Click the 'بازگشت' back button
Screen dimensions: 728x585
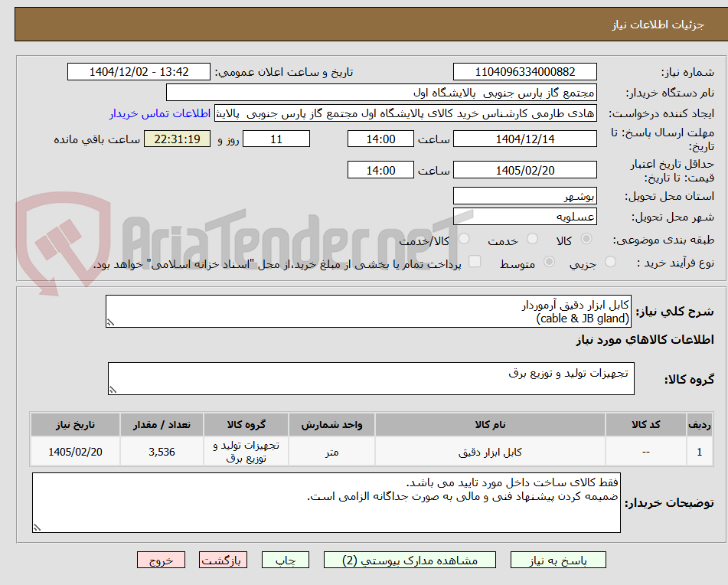point(223,560)
